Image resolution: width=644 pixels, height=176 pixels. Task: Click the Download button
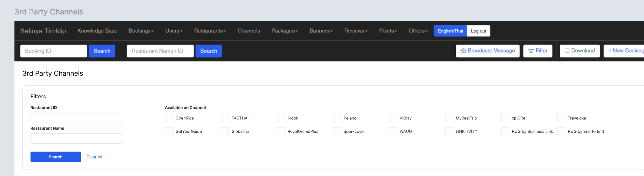click(579, 51)
